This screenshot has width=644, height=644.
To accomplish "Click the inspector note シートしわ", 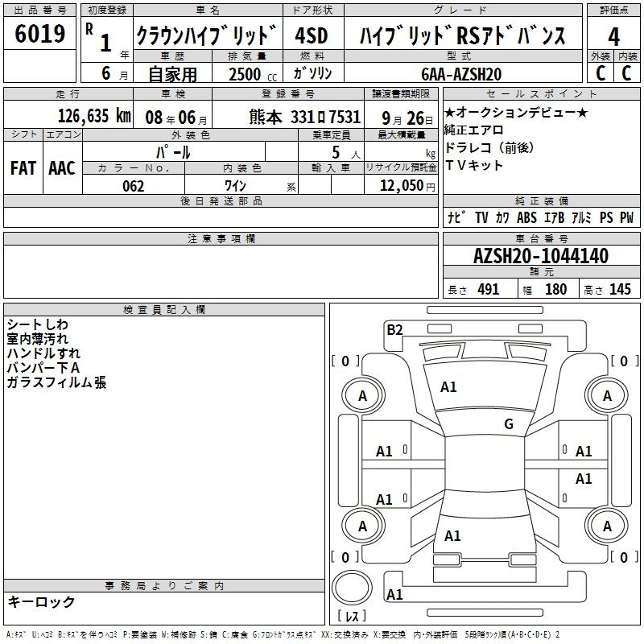I will pyautogui.click(x=37, y=324).
